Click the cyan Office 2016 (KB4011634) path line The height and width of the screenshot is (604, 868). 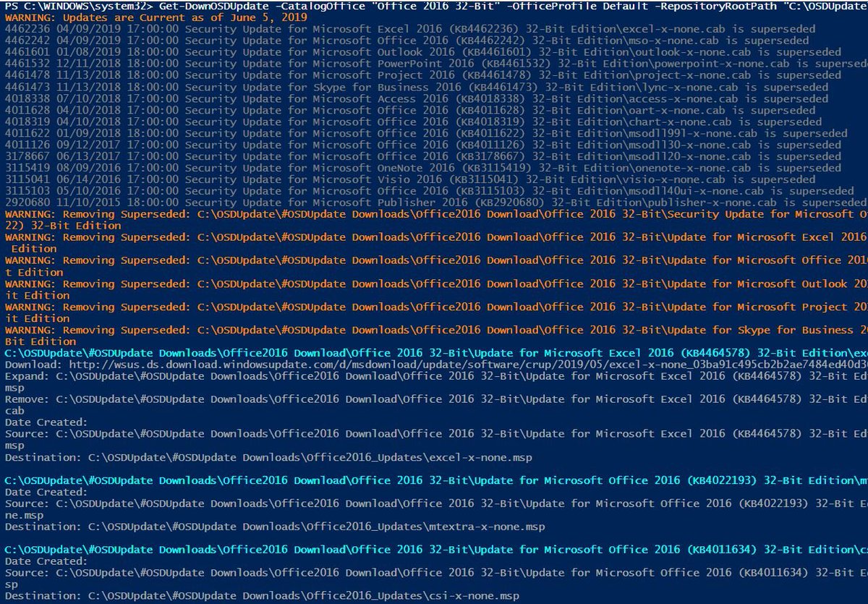click(436, 550)
